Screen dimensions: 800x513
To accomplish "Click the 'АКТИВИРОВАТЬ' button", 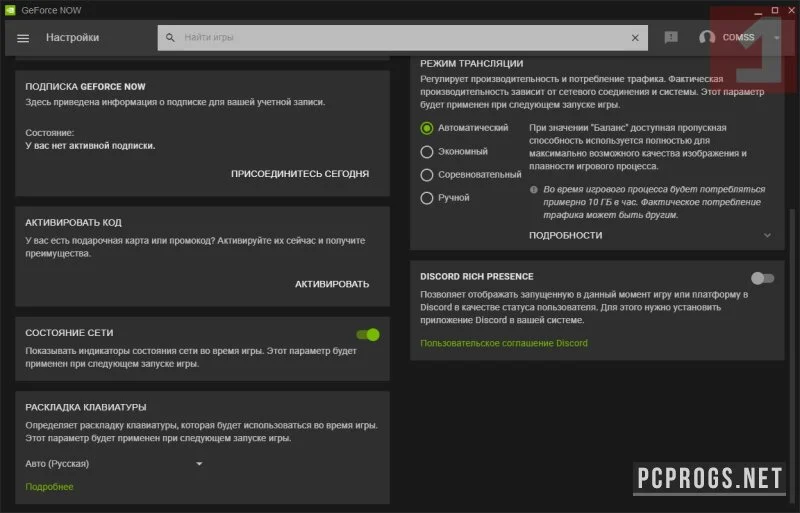I will coord(332,284).
